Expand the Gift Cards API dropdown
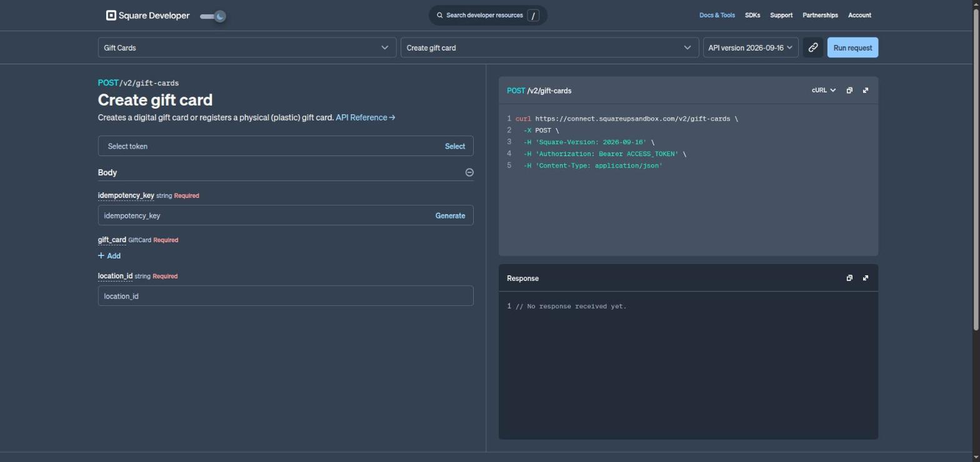 247,47
